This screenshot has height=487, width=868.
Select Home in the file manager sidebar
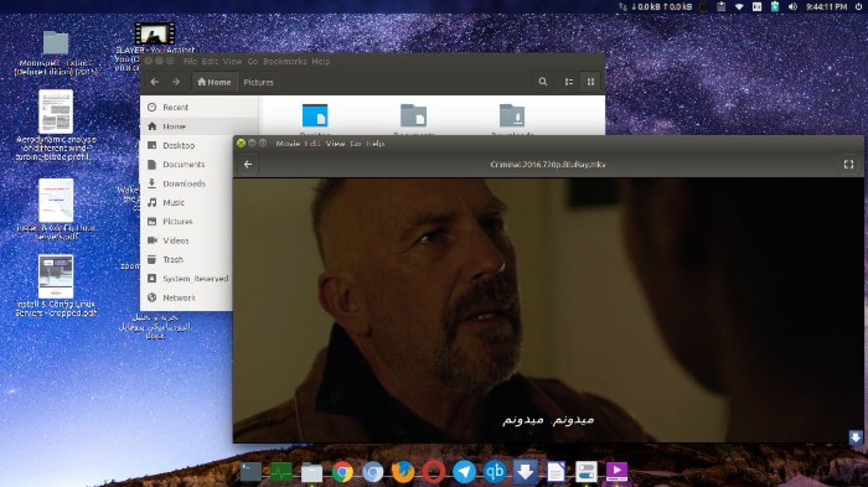point(199,126)
